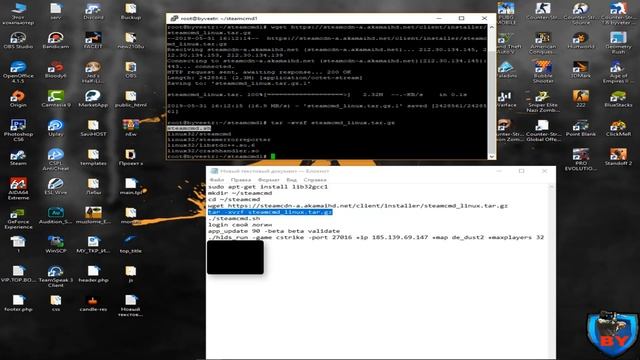This screenshot has width=640, height=360.
Task: Click the 'cd ~/steamcmd' line in Notepad
Action: pos(234,200)
